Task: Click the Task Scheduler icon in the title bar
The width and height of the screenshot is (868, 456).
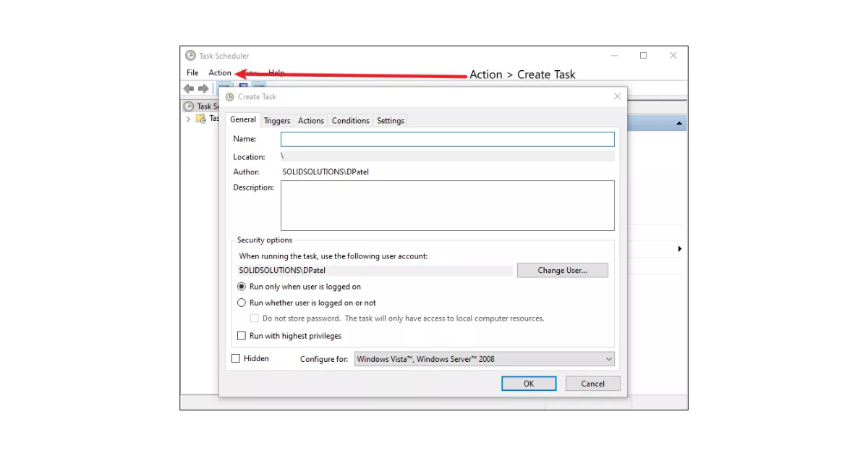Action: click(191, 55)
